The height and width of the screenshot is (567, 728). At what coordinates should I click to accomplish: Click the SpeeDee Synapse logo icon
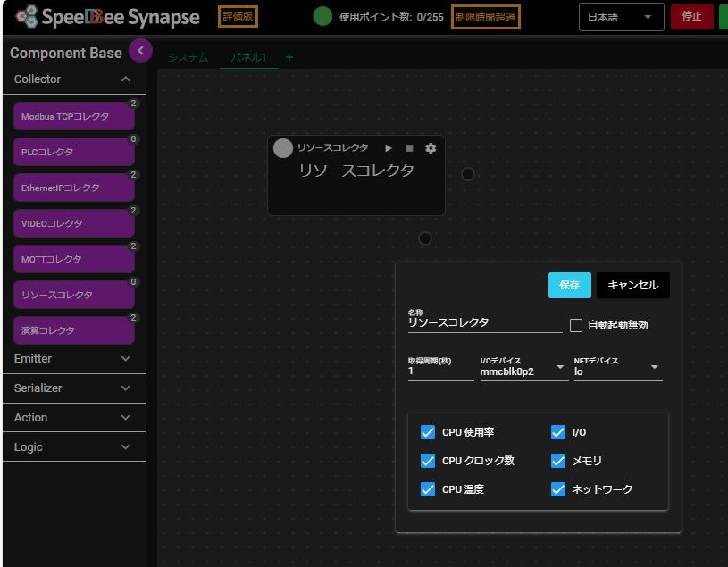[27, 17]
